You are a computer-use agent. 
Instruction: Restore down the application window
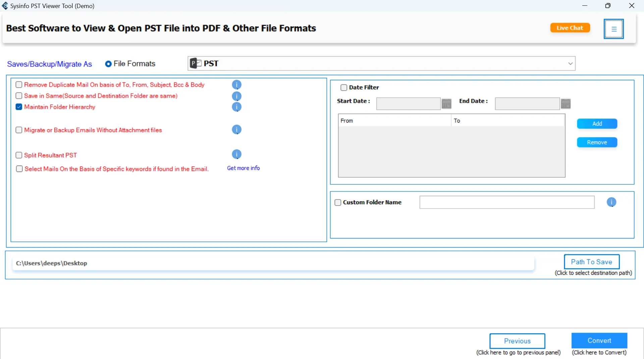[x=608, y=6]
